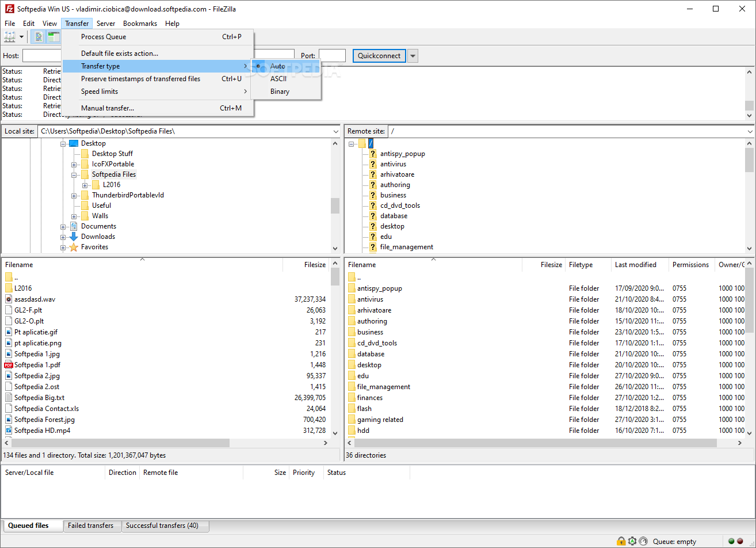Viewport: 756px width, 548px height.
Task: Expand the L2016 folder tree node
Action: [85, 185]
